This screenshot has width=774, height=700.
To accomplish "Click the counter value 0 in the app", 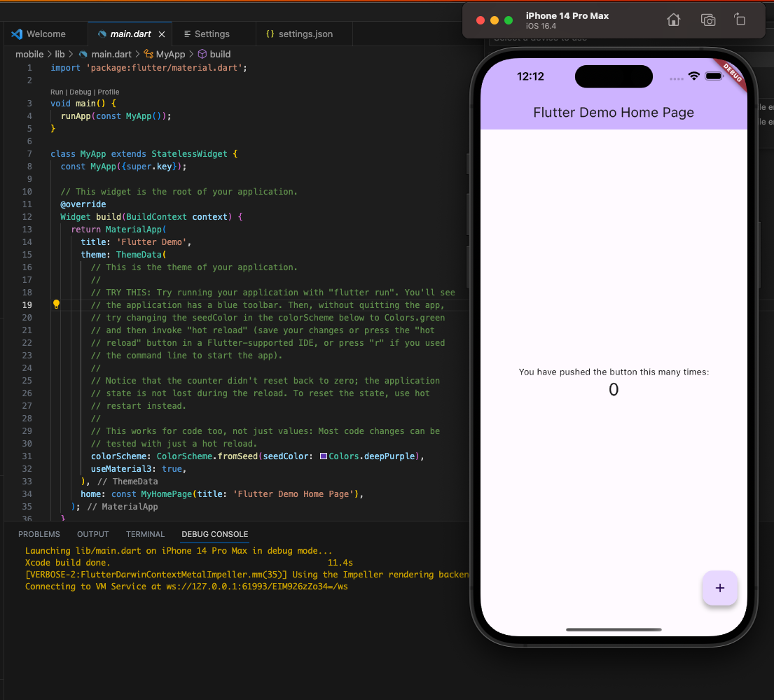I will click(x=614, y=390).
